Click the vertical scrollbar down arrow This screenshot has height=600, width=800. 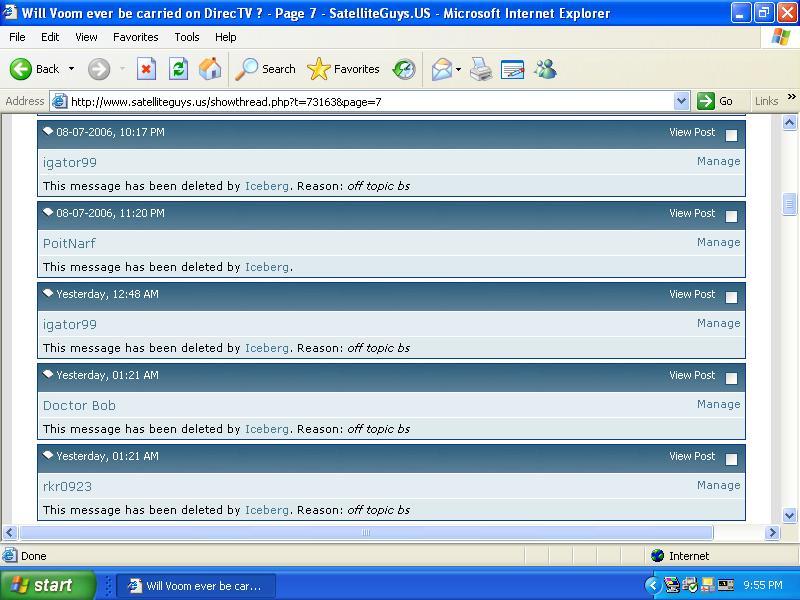point(789,515)
